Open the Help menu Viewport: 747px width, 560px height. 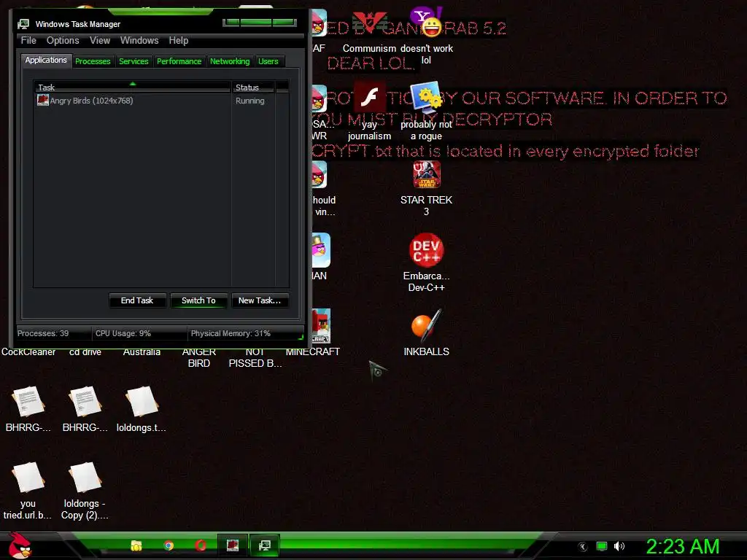point(178,41)
